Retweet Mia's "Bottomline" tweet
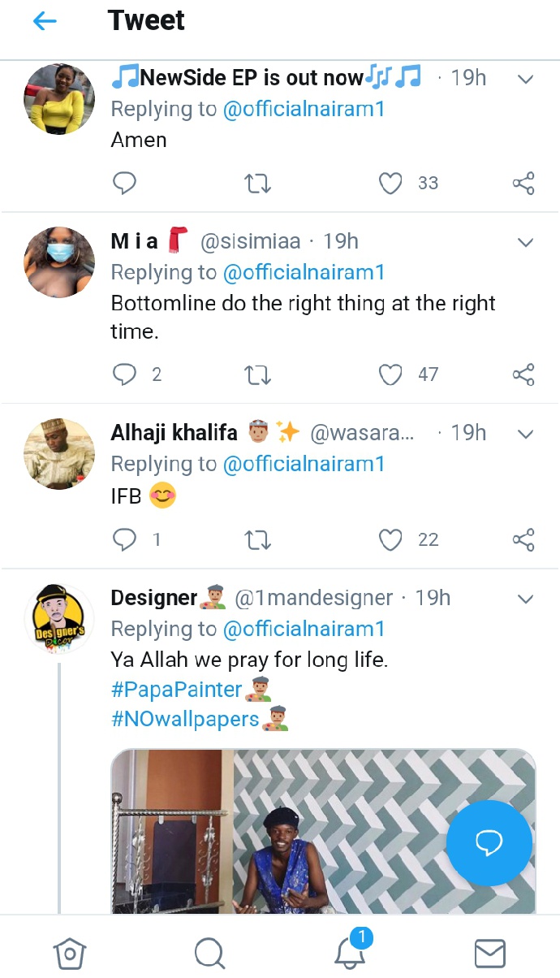This screenshot has height=978, width=560. click(258, 374)
